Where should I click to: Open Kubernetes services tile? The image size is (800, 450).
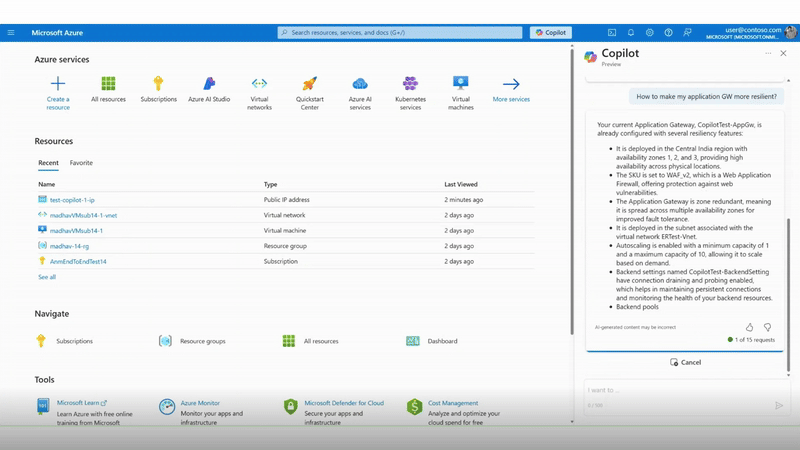410,93
